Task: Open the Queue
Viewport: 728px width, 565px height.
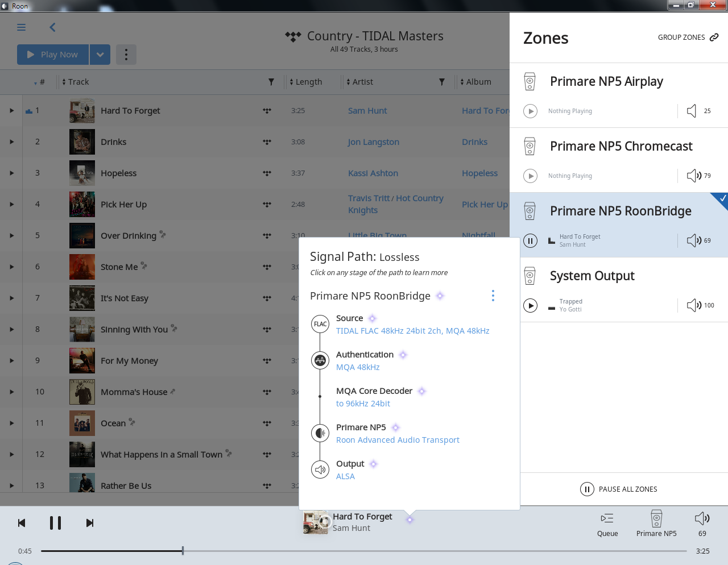Action: pos(607,525)
